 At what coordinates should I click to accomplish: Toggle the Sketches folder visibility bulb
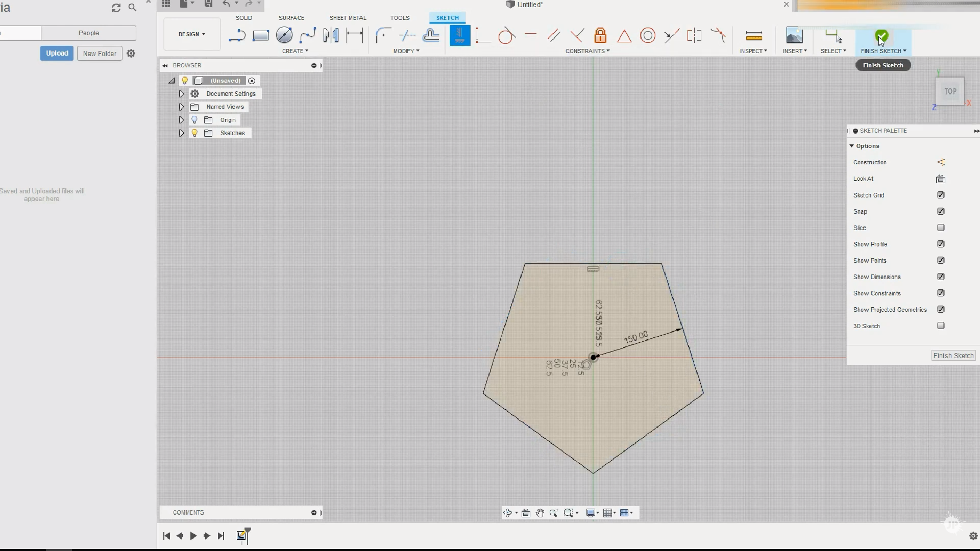point(194,133)
